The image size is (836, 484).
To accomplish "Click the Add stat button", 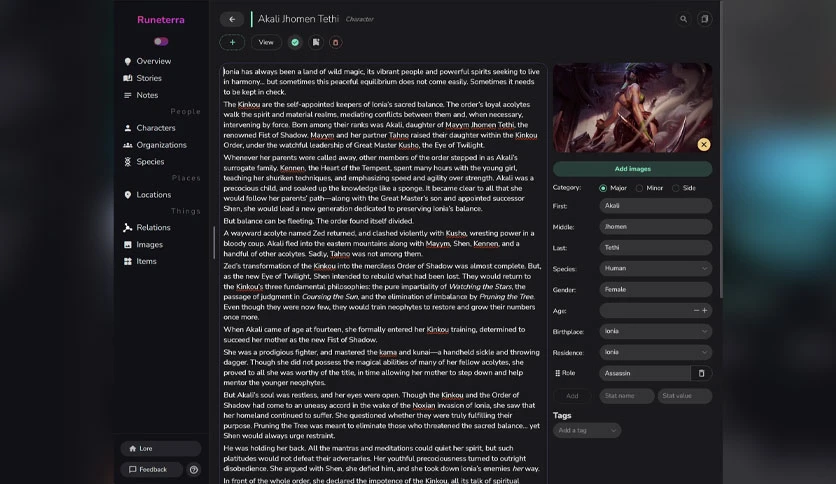I will [x=572, y=396].
